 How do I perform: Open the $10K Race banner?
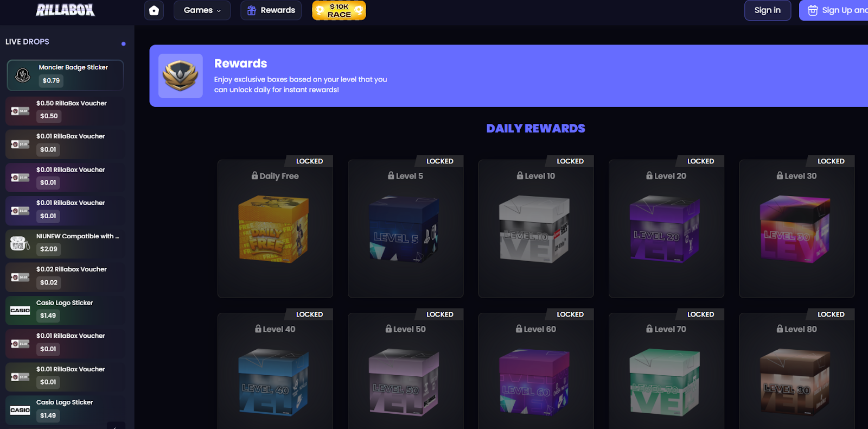pyautogui.click(x=339, y=10)
